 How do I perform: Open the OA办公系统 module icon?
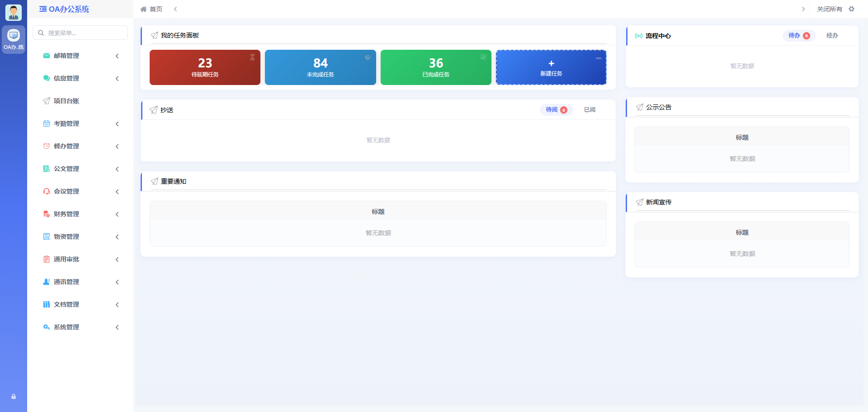[x=14, y=39]
